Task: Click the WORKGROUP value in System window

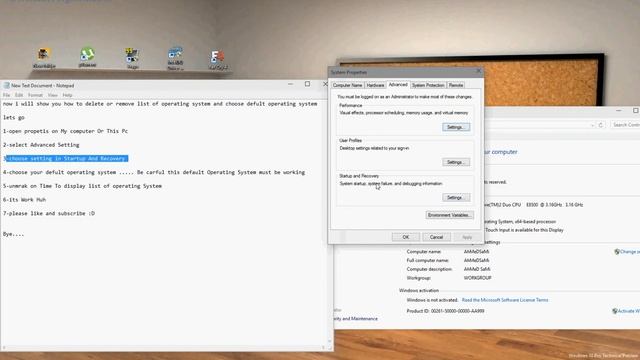Action: [477, 278]
